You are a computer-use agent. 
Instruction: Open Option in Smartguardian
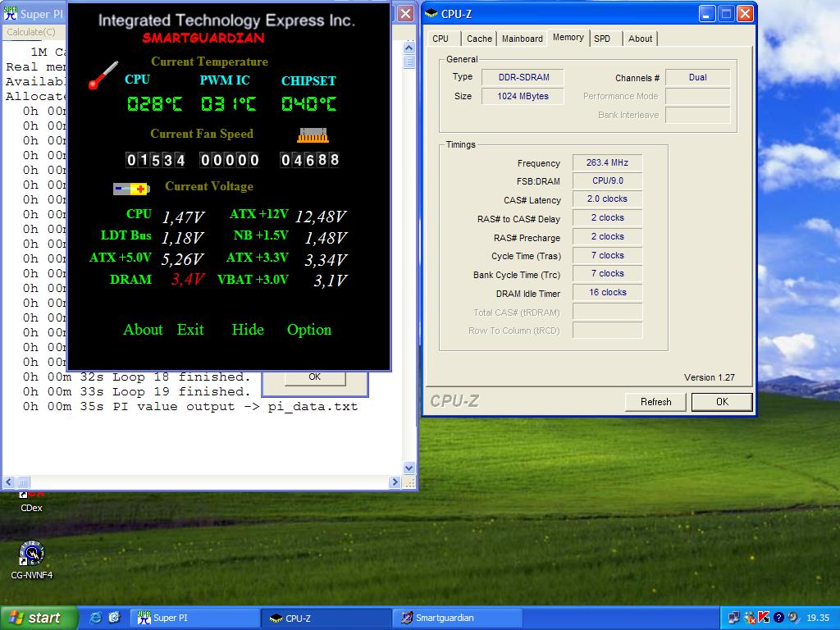tap(309, 330)
